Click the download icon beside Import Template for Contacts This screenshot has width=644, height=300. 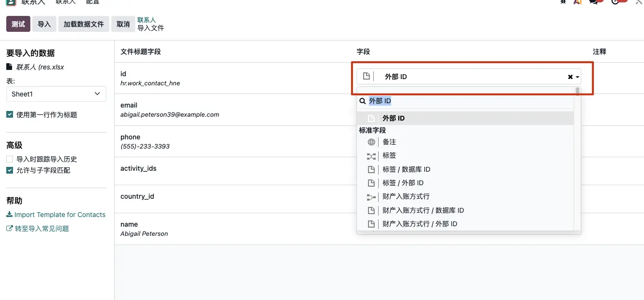tap(9, 215)
